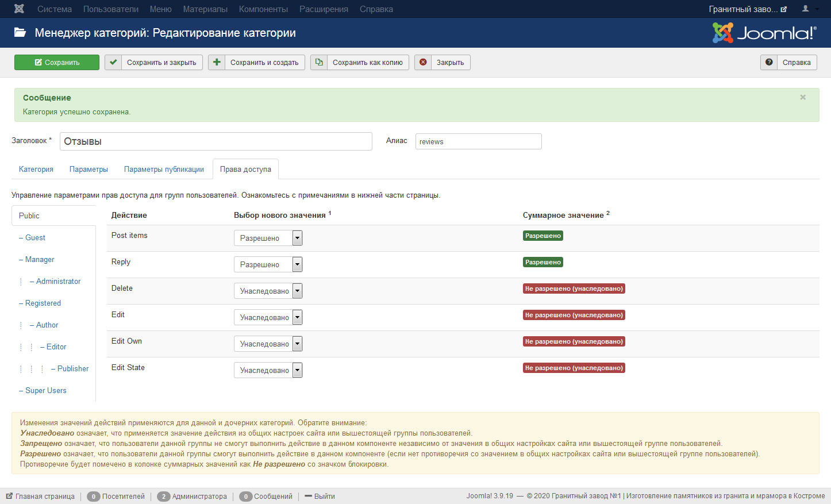Click the red Не разрешено badge for Edit State

tap(574, 368)
